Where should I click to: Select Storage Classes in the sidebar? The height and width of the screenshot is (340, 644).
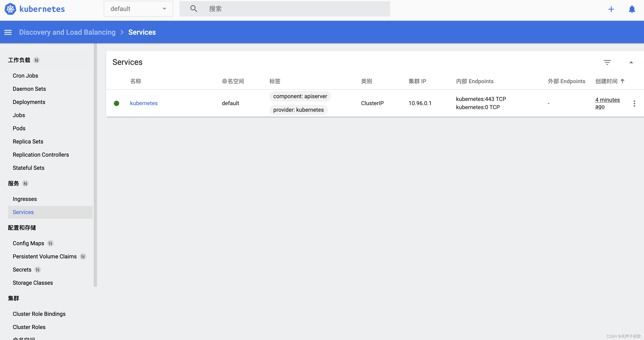[x=33, y=283]
